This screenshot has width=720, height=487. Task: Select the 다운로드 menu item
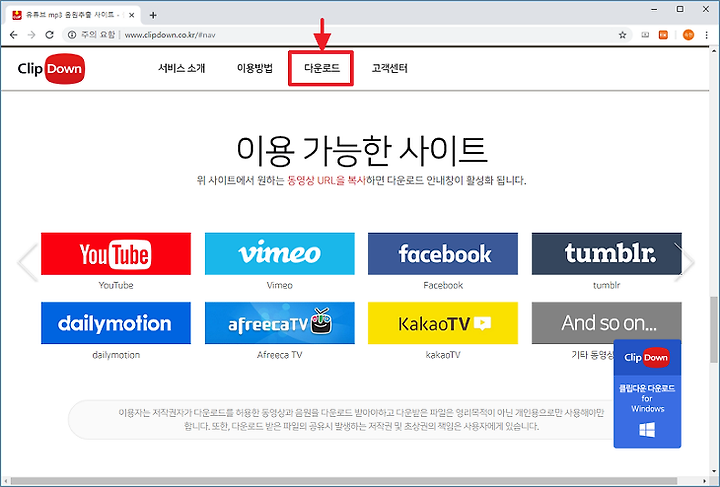321,68
